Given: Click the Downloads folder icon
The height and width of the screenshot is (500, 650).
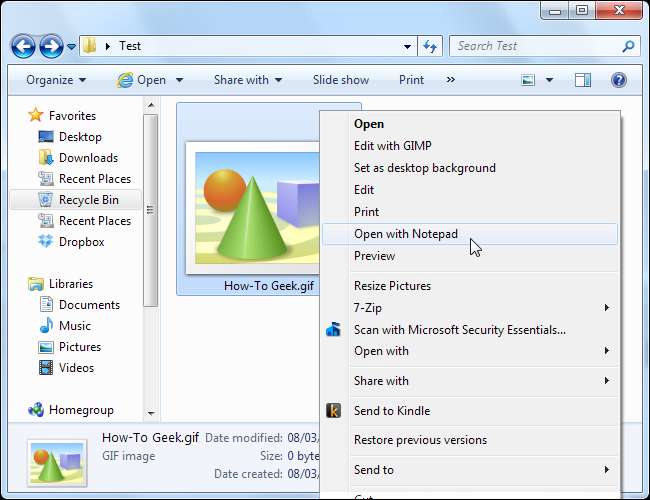Looking at the screenshot, I should tap(46, 158).
